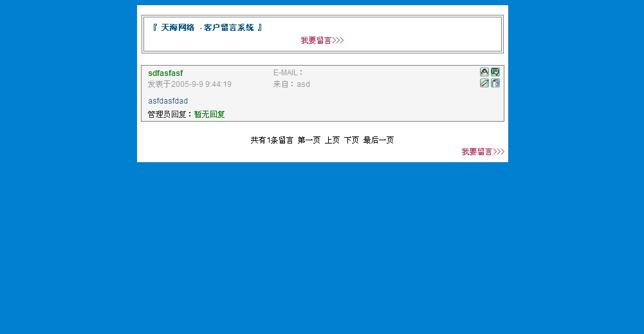Image resolution: width=644 pixels, height=334 pixels.
Task: Click the username sdfasfasf
Action: (165, 73)
